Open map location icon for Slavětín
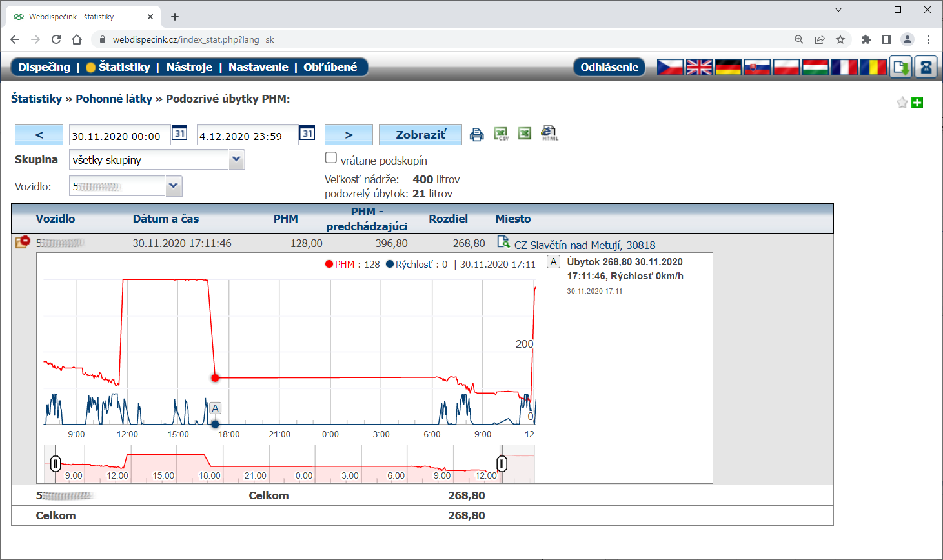This screenshot has width=943, height=560. click(503, 242)
